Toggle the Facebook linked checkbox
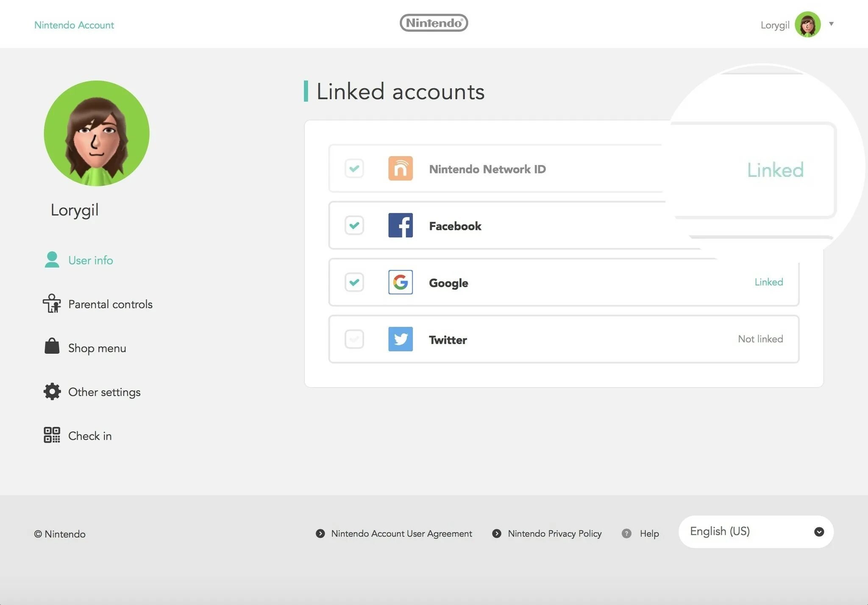Screen dimensions: 868x605 coord(354,224)
